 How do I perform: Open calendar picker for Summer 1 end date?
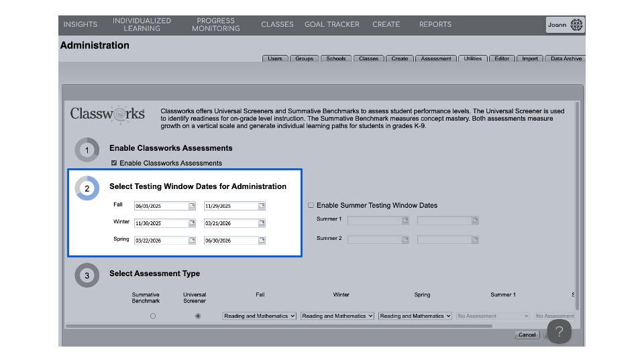[x=475, y=220]
